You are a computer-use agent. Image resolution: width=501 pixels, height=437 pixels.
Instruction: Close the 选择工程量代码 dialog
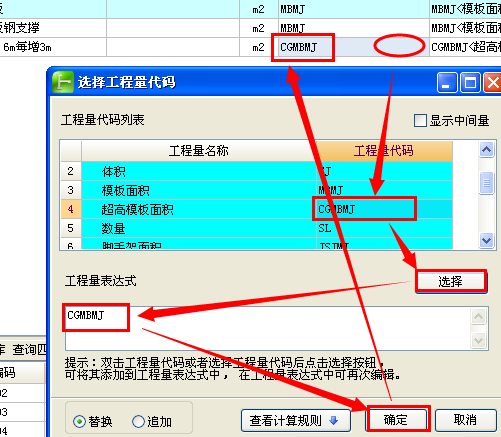click(x=492, y=82)
